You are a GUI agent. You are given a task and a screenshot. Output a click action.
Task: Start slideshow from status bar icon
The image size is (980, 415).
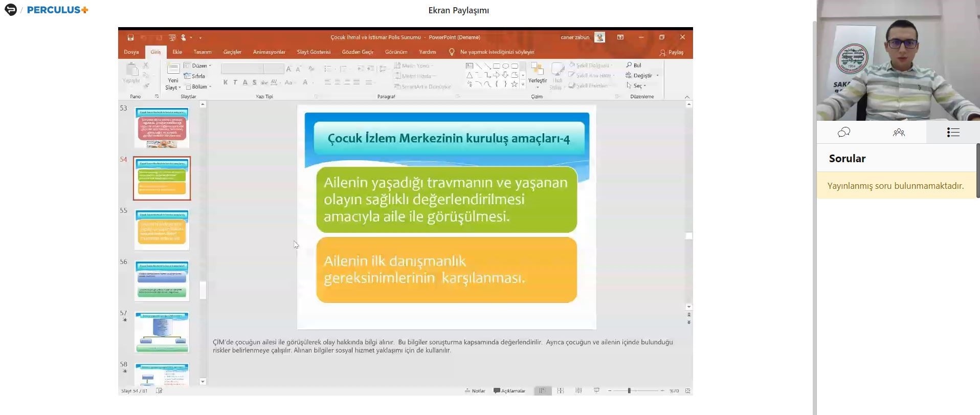pyautogui.click(x=596, y=391)
